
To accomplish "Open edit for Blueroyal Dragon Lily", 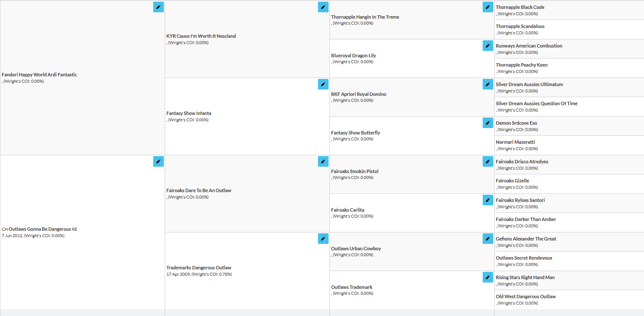I will pyautogui.click(x=488, y=45).
